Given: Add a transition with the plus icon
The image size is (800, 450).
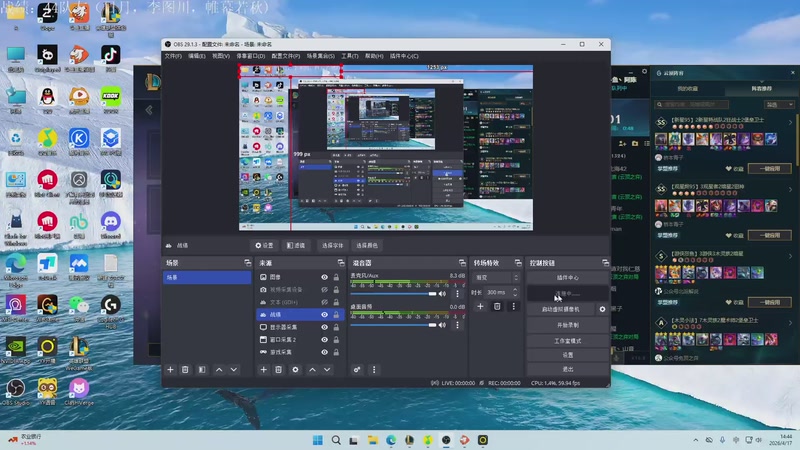Looking at the screenshot, I should click(x=480, y=306).
